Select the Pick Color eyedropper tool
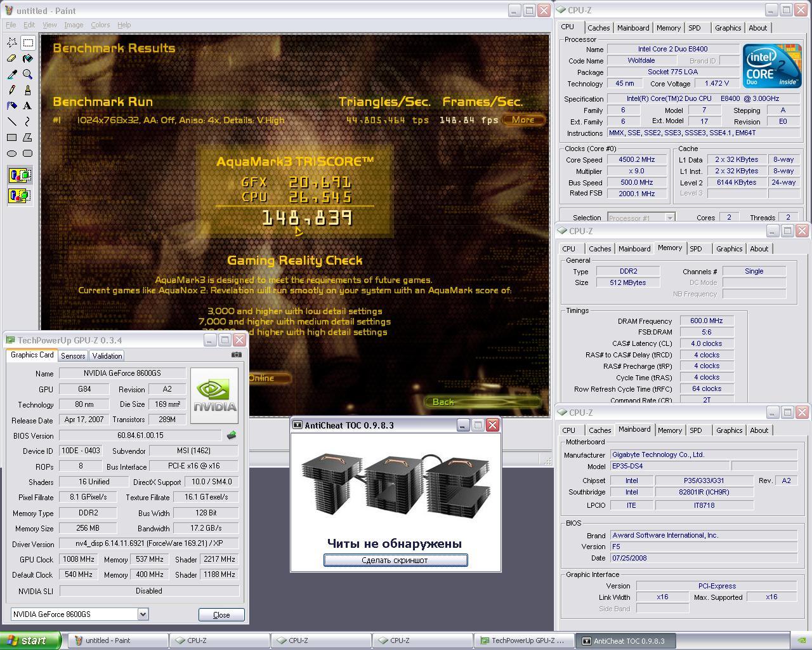 [12, 74]
